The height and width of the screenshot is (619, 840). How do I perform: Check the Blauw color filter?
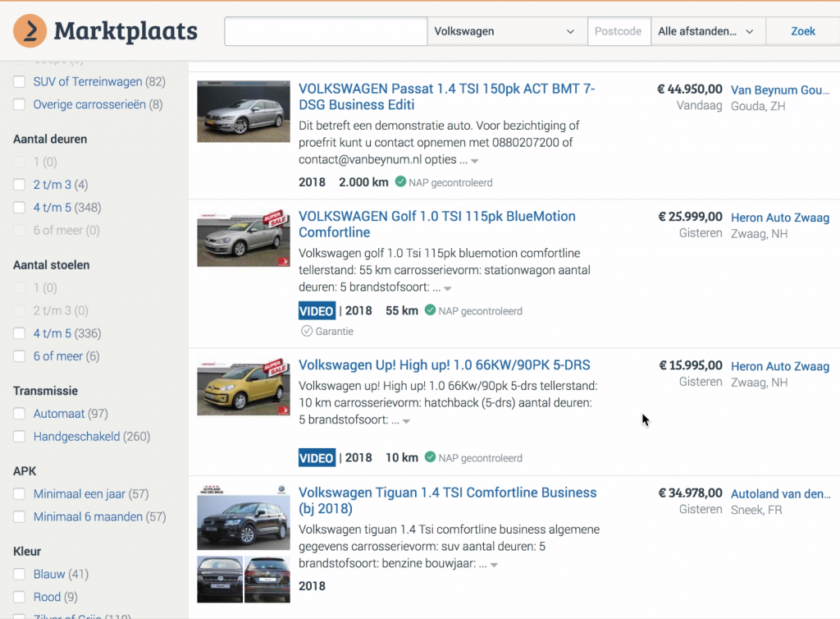(x=19, y=575)
